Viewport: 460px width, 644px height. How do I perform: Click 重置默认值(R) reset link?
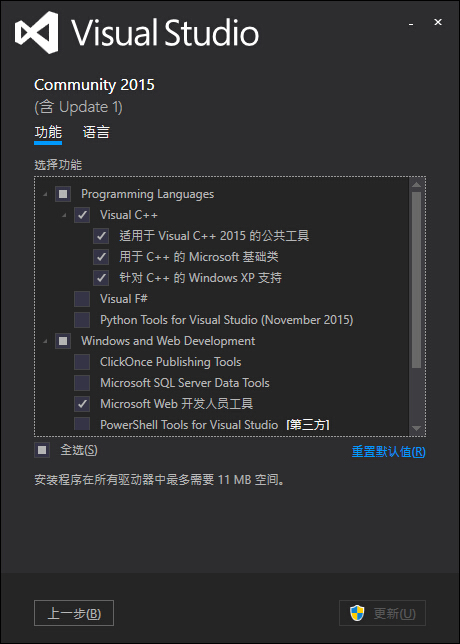[389, 452]
